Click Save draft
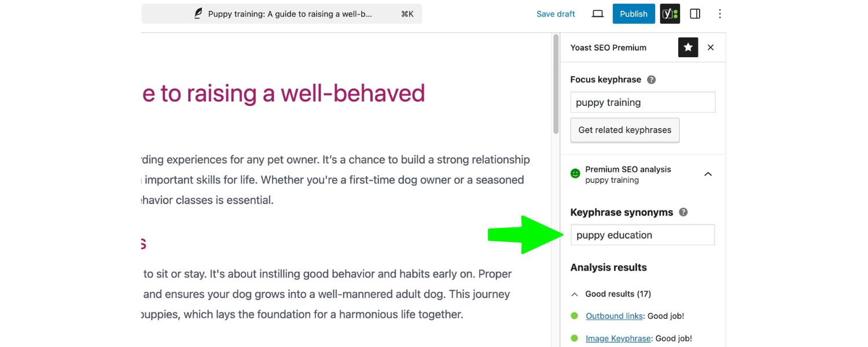The image size is (868, 347). point(556,13)
